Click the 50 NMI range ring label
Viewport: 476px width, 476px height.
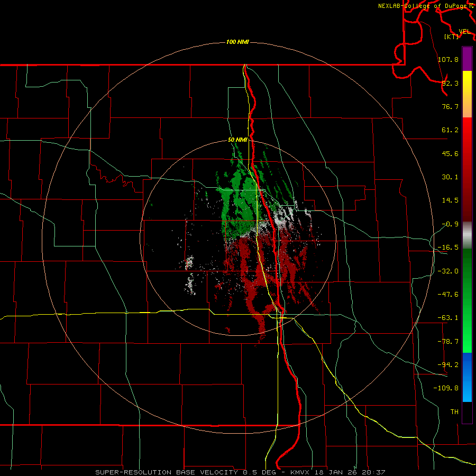tap(237, 140)
